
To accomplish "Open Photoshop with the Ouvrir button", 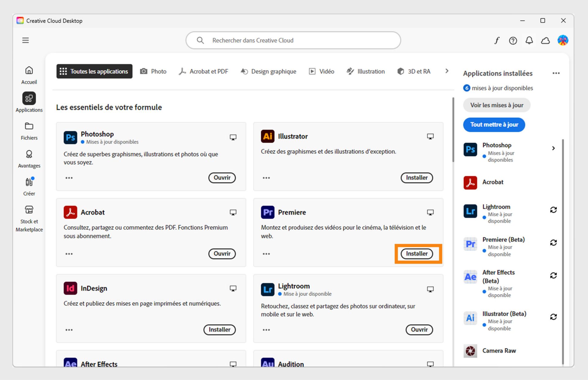I will tap(222, 178).
